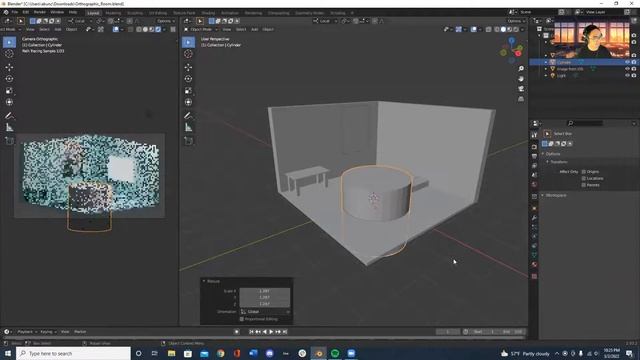Image resolution: width=640 pixels, height=360 pixels.
Task: Select the Cursor tool in the main viewport toolbar
Action: click(188, 54)
